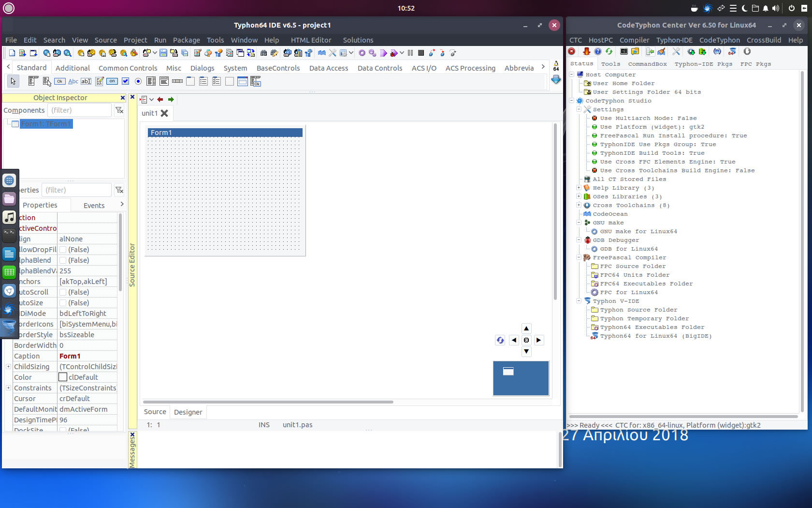This screenshot has height=508, width=812.
Task: Select Form1: TForm1 in component tree
Action: [x=46, y=124]
